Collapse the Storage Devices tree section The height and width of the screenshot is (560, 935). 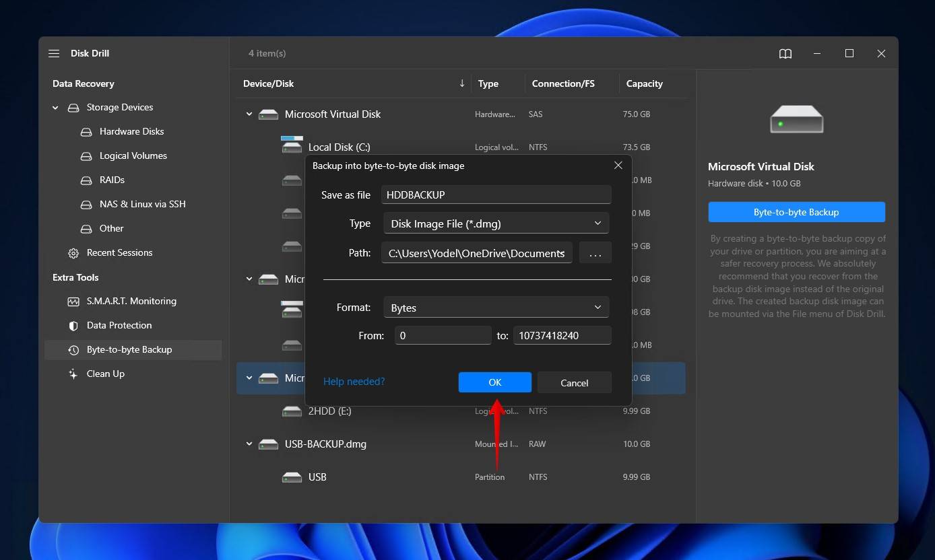[55, 108]
